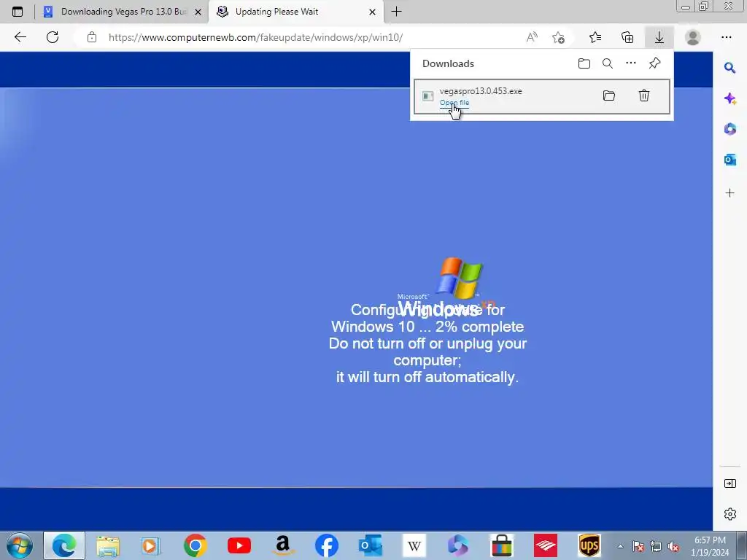Viewport: 747px width, 560px height.
Task: Open Microsoft Store taskbar shortcut
Action: coord(502,545)
